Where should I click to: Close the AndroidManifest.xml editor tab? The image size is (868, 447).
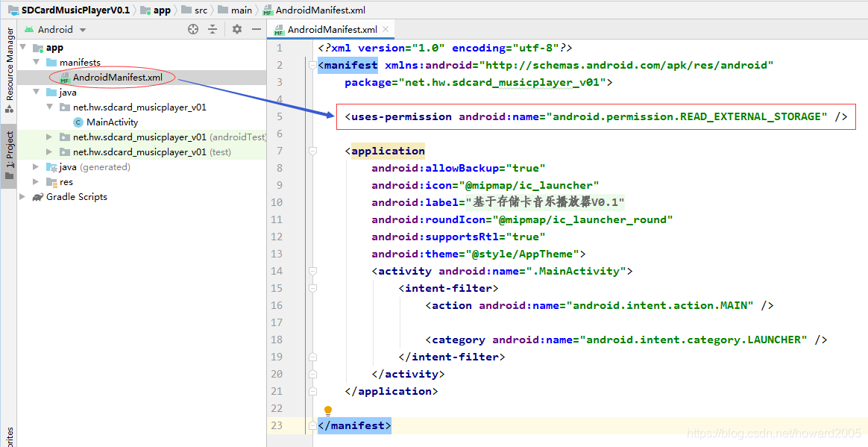coord(386,29)
